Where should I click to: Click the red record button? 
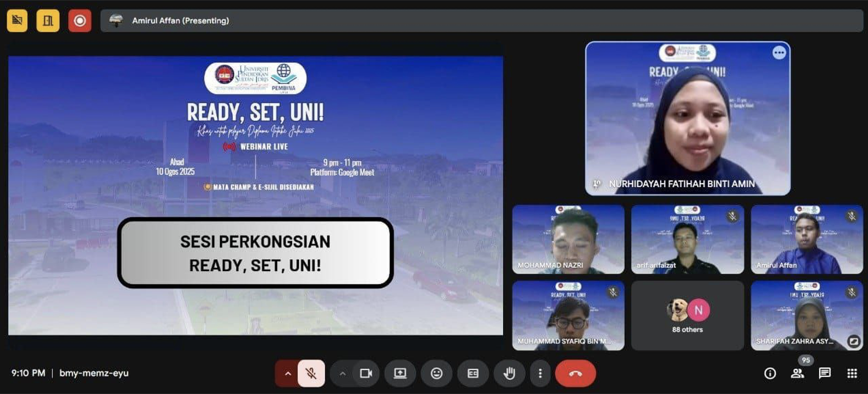(x=79, y=21)
